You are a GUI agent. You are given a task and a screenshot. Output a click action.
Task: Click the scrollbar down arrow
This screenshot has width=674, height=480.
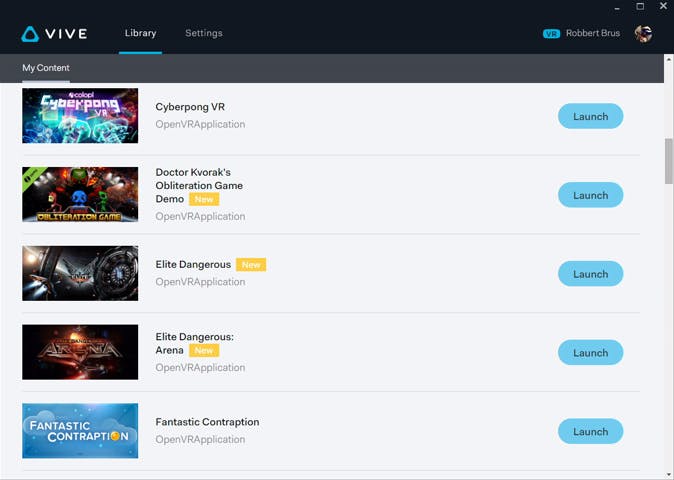pyautogui.click(x=669, y=474)
